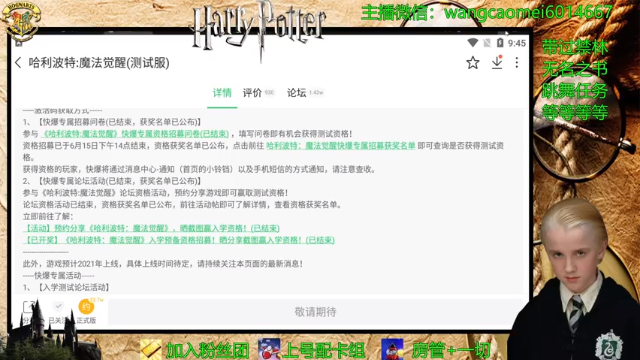Click the -----快爆专属活动----- section header
This screenshot has height=360, width=640.
(x=59, y=276)
